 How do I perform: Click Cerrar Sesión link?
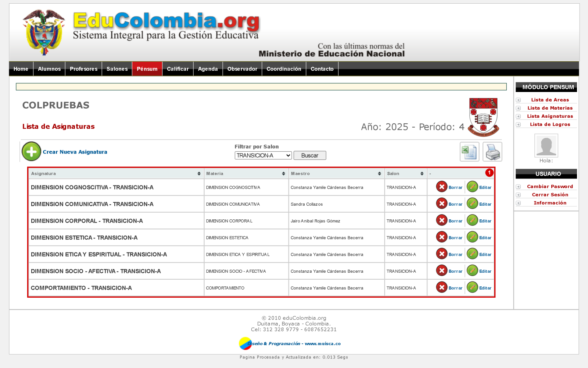[x=550, y=195]
